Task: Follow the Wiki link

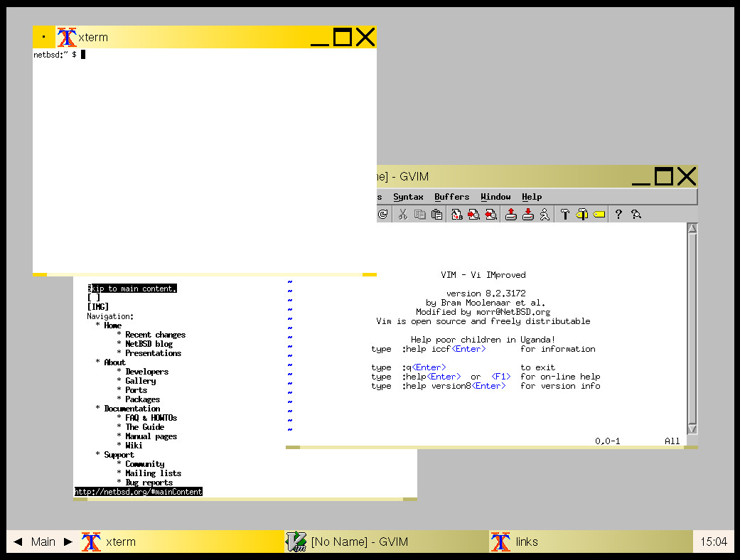Action: [134, 446]
